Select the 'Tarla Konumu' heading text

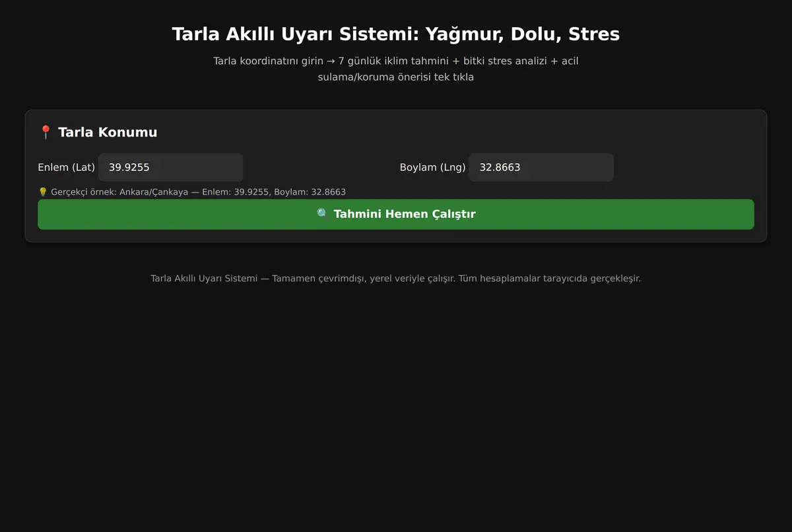[108, 132]
